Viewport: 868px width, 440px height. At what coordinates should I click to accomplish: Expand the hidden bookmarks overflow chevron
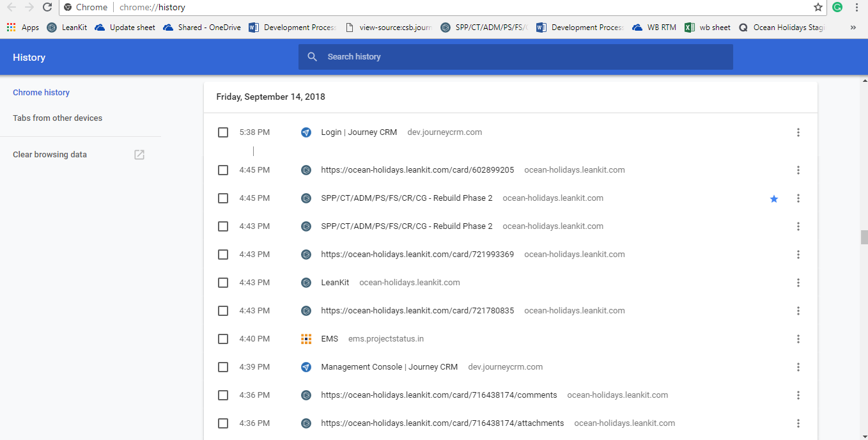[853, 27]
